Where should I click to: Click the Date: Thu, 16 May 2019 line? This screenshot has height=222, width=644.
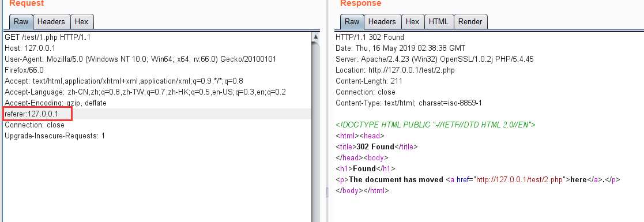[x=401, y=48]
